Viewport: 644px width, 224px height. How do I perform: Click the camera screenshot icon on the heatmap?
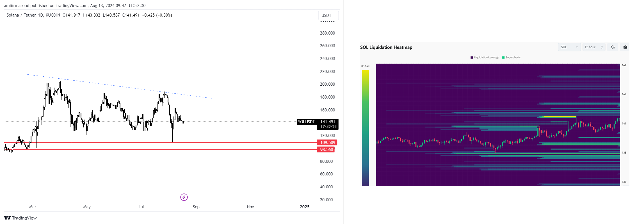[x=625, y=47]
